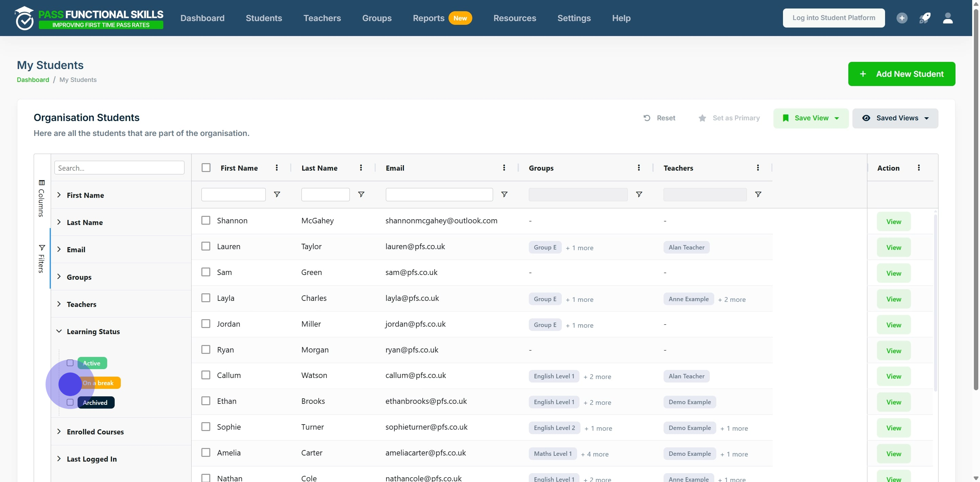Toggle the select-all header checkbox

(x=206, y=168)
